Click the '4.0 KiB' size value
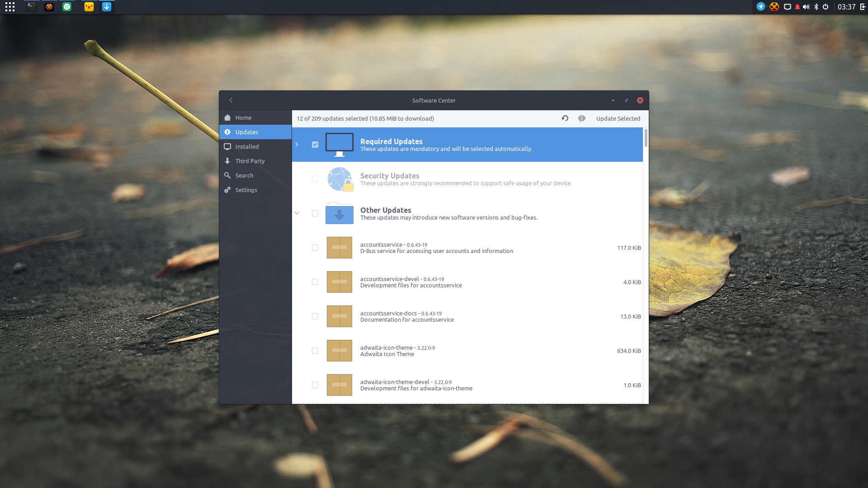 632,282
